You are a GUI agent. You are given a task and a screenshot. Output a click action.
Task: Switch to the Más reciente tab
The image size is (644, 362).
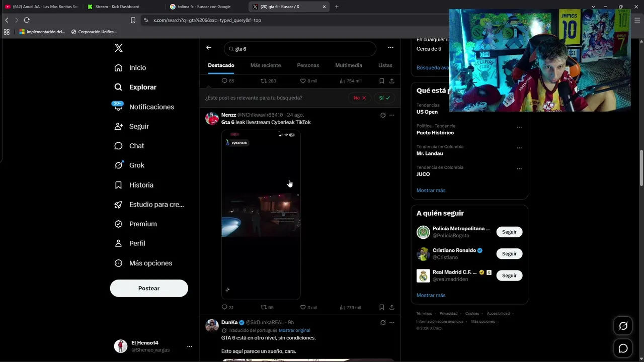coord(266,65)
